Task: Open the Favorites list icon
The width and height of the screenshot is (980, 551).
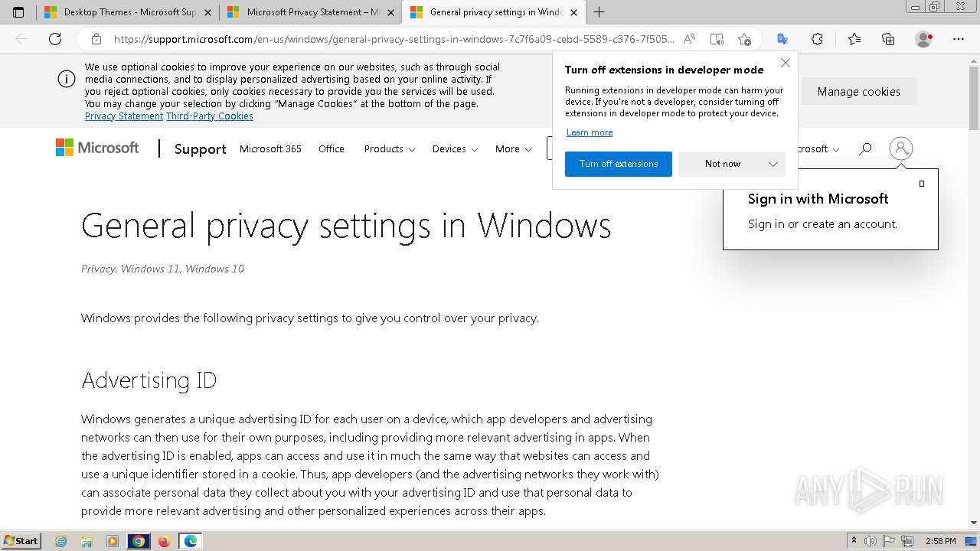Action: (x=854, y=39)
